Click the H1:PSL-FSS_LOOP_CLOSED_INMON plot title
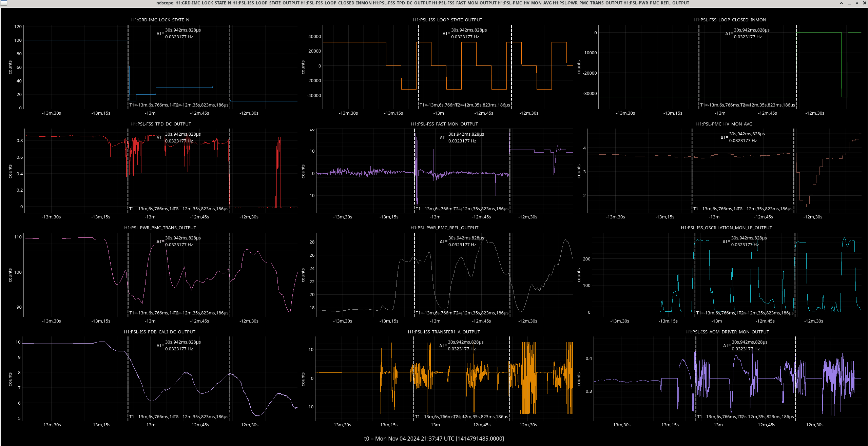868x446 pixels. click(x=730, y=20)
